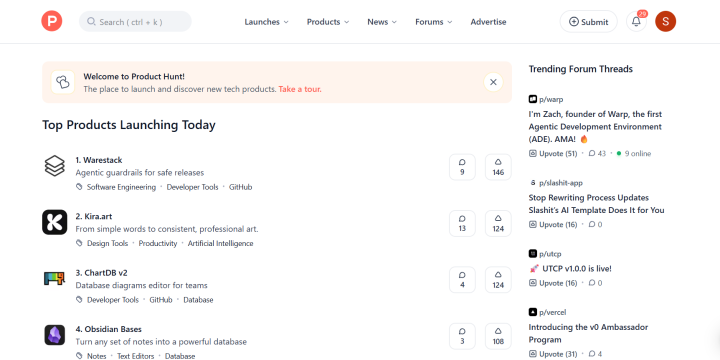Select Developer Tools tag under ChartDB

pyautogui.click(x=113, y=300)
